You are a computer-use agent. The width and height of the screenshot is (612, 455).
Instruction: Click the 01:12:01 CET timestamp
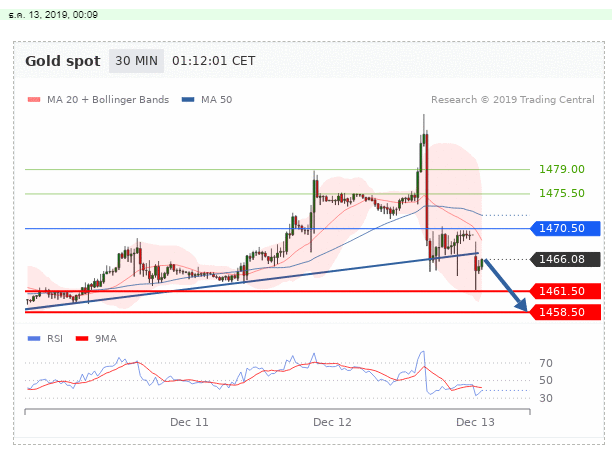click(x=213, y=61)
